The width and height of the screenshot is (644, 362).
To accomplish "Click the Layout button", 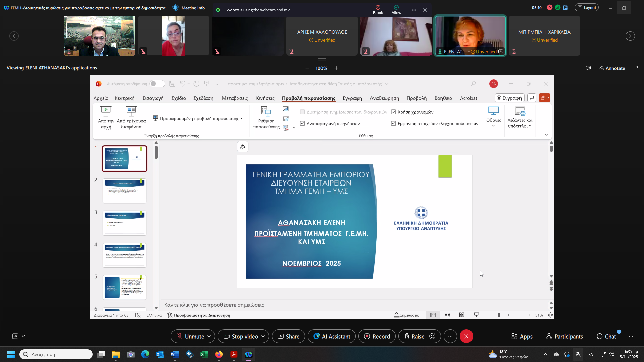I will point(586,7).
